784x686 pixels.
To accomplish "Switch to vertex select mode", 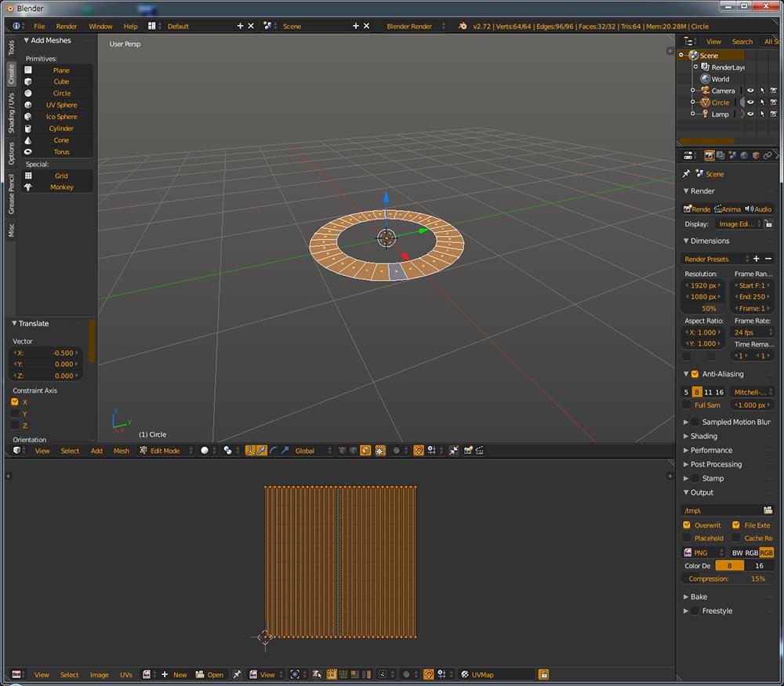I will pos(343,451).
